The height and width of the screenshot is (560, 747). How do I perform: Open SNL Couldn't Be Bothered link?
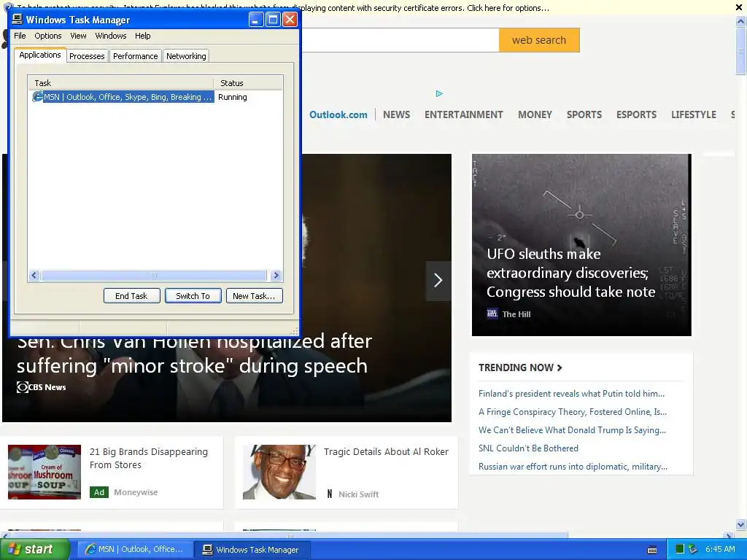pos(528,448)
